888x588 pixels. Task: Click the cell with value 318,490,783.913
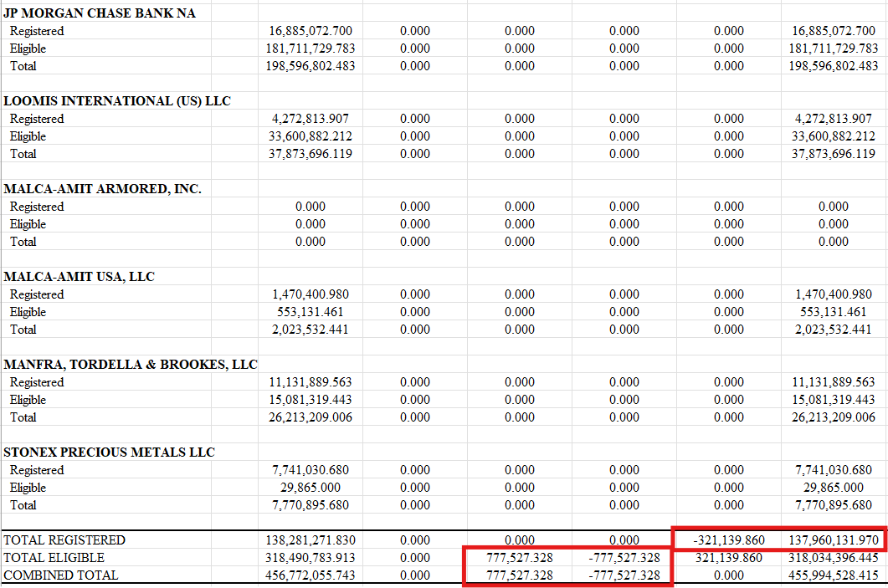311,558
